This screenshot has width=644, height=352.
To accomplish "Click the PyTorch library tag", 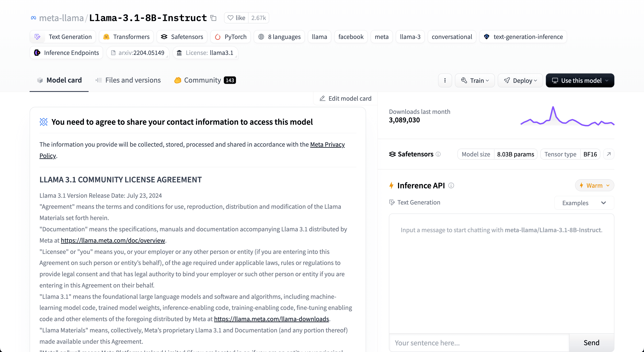I will click(x=230, y=37).
